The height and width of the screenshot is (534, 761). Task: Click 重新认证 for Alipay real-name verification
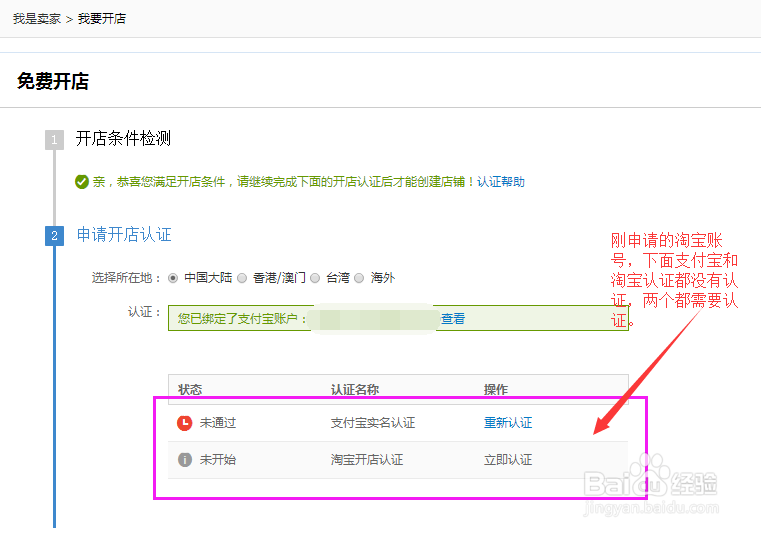point(508,423)
